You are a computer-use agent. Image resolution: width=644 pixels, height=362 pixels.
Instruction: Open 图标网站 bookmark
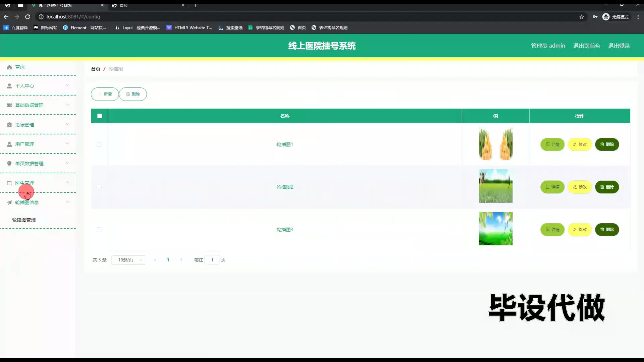(45, 28)
